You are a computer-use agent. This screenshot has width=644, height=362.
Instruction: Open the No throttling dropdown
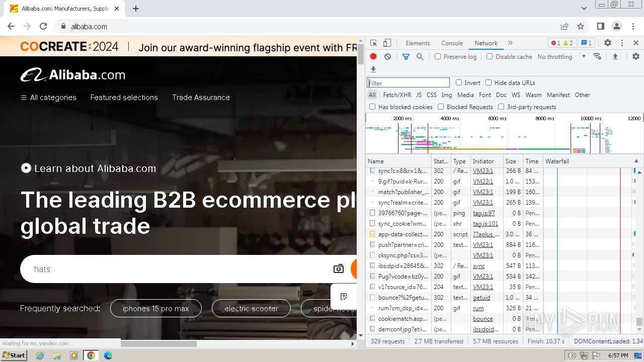pos(561,57)
